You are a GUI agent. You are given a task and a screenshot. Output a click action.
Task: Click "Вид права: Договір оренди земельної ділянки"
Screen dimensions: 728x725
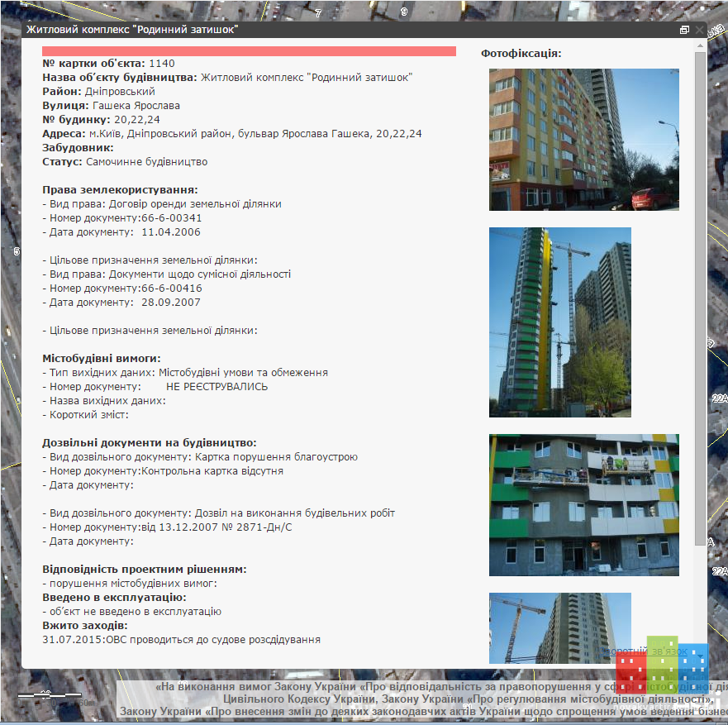tap(162, 204)
